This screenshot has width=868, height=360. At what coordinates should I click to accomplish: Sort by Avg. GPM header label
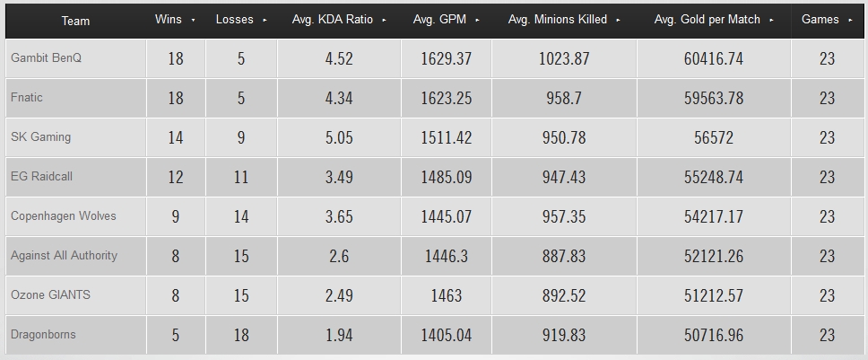pyautogui.click(x=439, y=20)
